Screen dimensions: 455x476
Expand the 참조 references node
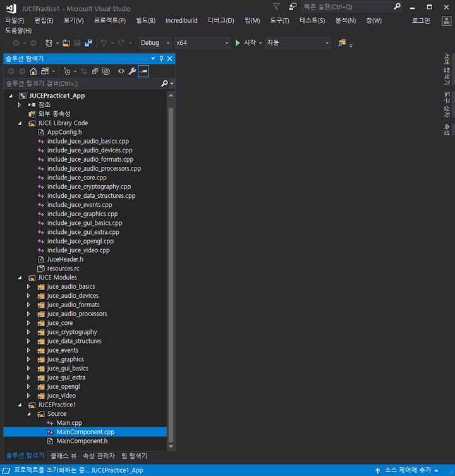coord(20,105)
